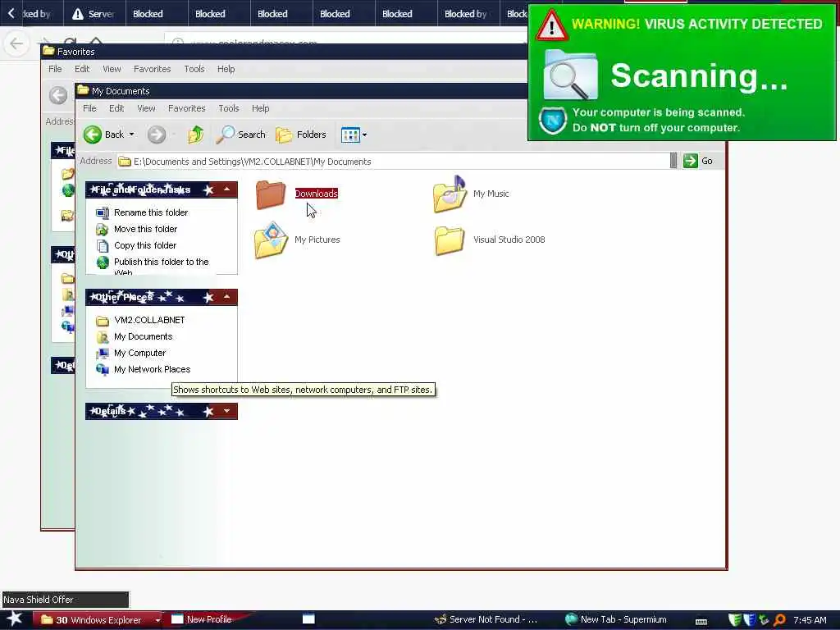Click the Nava shield logo in popup
The image size is (840, 630).
point(553,121)
